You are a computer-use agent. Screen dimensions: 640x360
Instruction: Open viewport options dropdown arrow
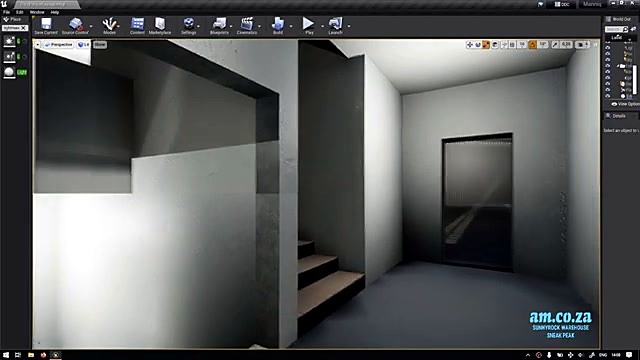pyautogui.click(x=38, y=44)
